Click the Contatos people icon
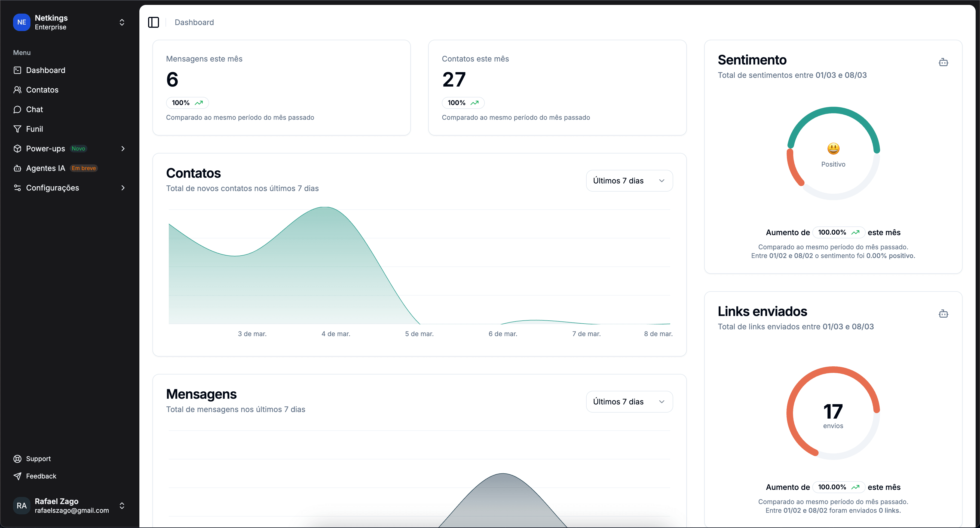 [17, 90]
